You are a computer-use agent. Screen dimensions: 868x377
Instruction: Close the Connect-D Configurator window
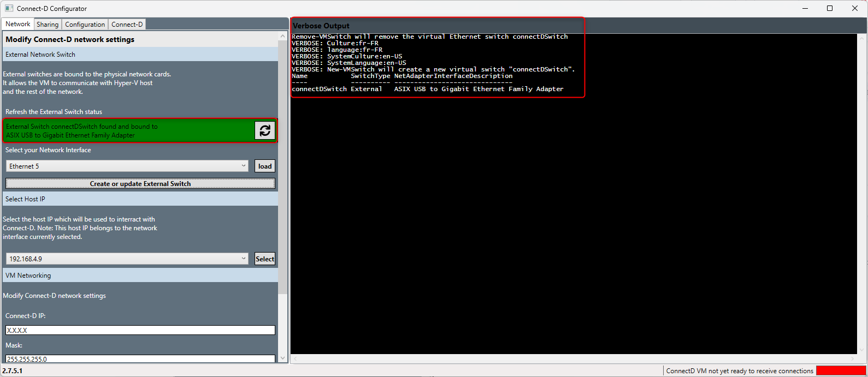pyautogui.click(x=855, y=8)
